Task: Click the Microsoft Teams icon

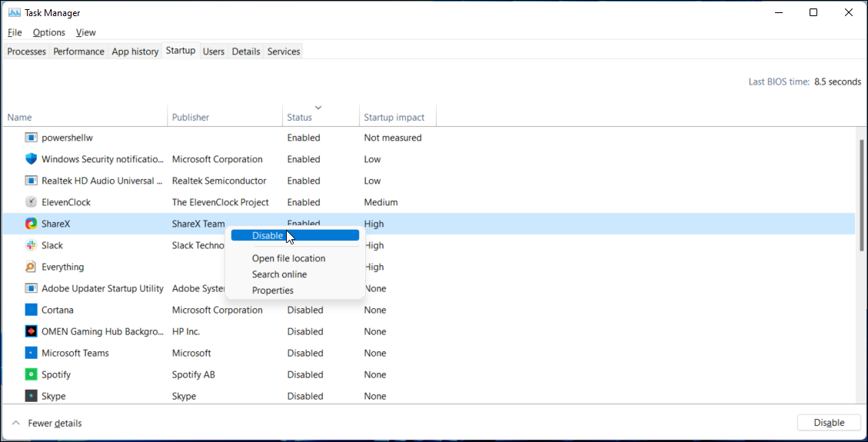Action: click(32, 353)
